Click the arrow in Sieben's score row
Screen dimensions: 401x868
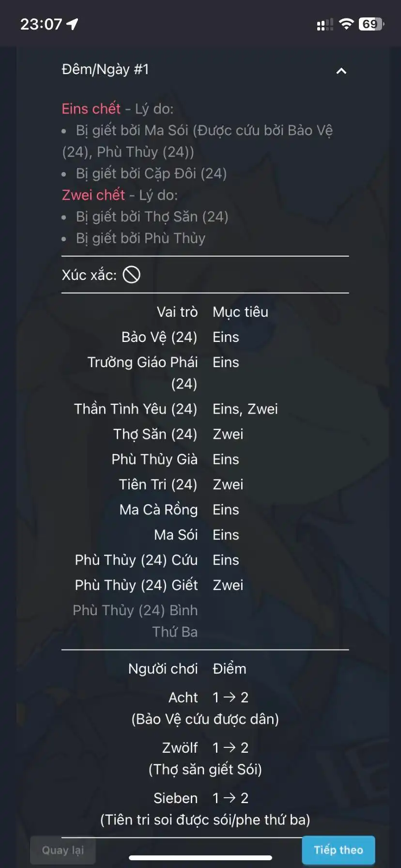tap(230, 798)
